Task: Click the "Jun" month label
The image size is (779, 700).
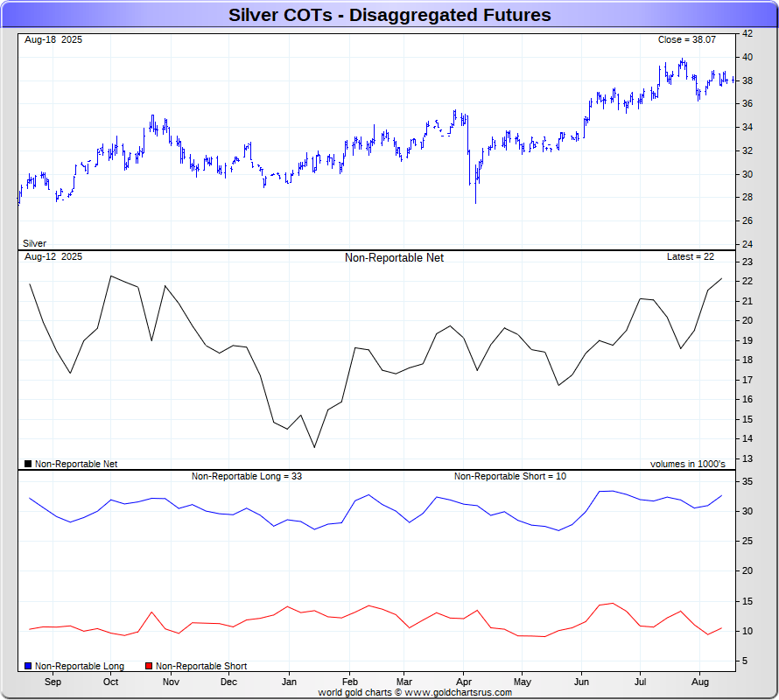Action: point(581,682)
